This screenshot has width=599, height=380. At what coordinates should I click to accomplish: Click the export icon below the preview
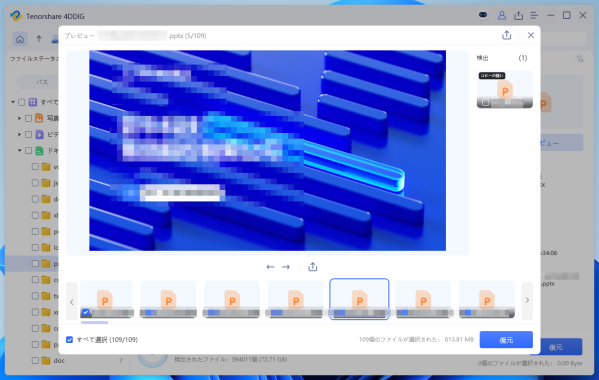pos(312,267)
